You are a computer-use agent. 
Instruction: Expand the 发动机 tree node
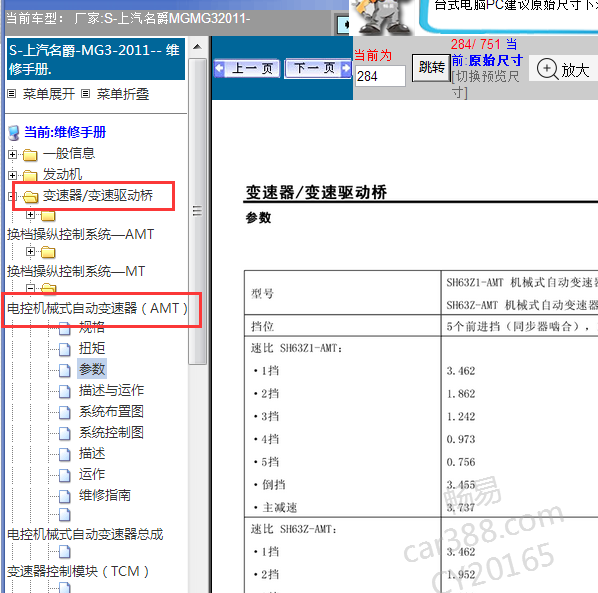tap(12, 175)
